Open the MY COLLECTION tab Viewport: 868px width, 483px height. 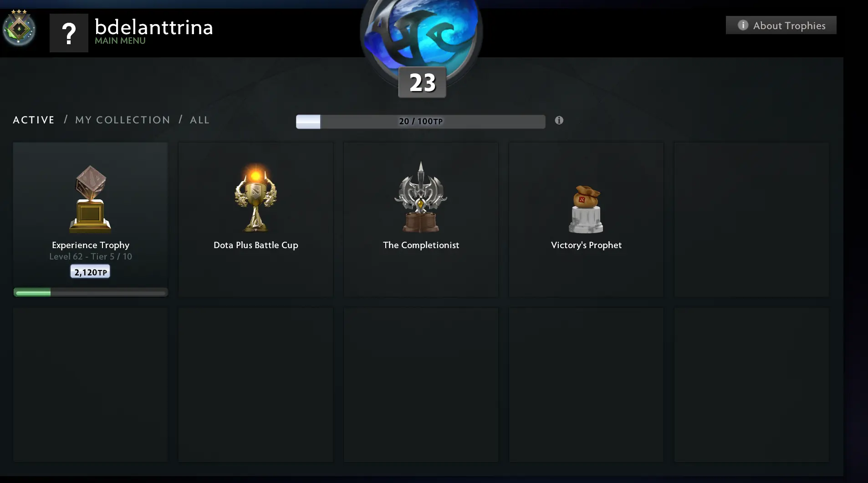tap(123, 120)
